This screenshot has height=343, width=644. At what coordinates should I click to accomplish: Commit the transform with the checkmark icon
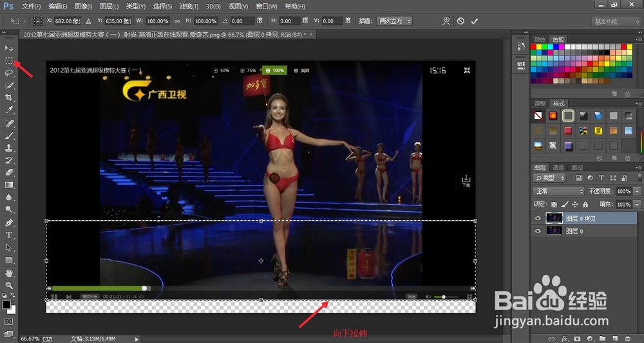tap(475, 21)
